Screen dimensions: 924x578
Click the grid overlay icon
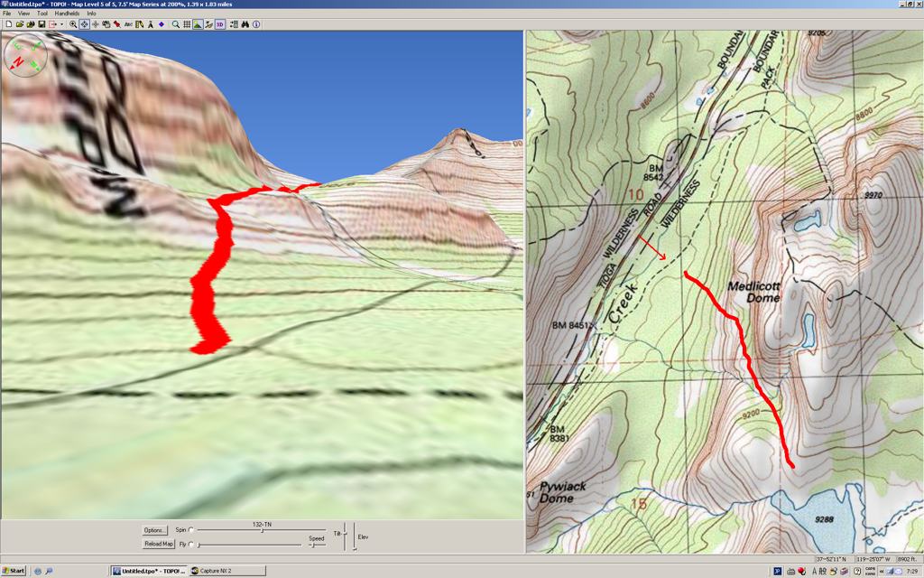(x=187, y=24)
